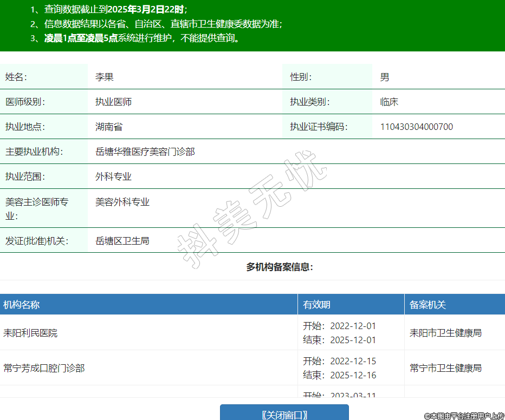Click the name value 李果

pos(105,77)
